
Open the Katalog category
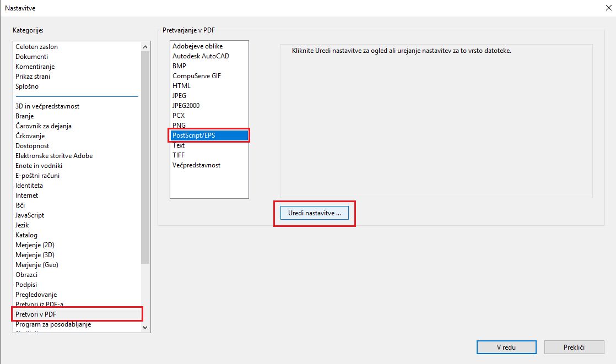coord(26,235)
